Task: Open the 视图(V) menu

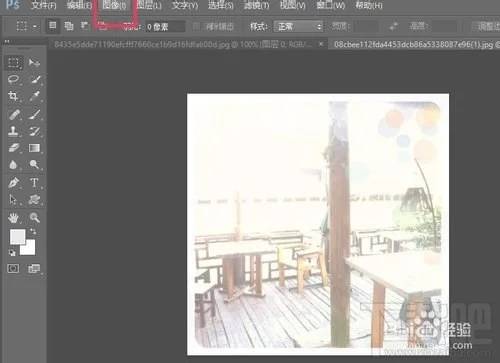Action: coord(292,6)
